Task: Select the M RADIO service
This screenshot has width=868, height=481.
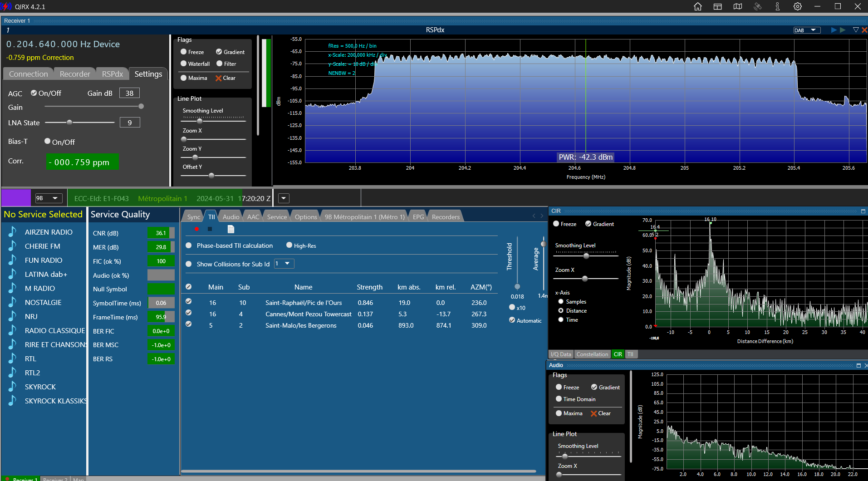Action: tap(40, 288)
